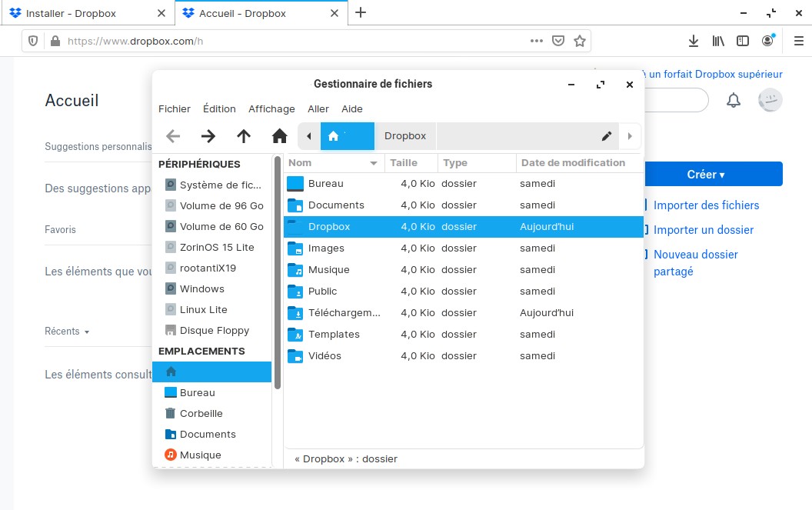Open the Dropbox account avatar
The width and height of the screenshot is (812, 510).
click(770, 100)
